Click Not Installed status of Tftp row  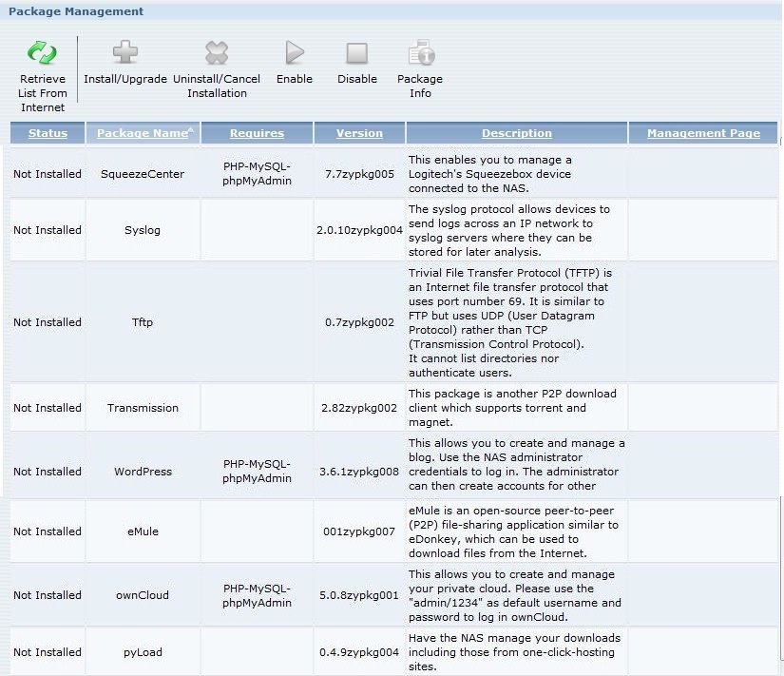48,322
